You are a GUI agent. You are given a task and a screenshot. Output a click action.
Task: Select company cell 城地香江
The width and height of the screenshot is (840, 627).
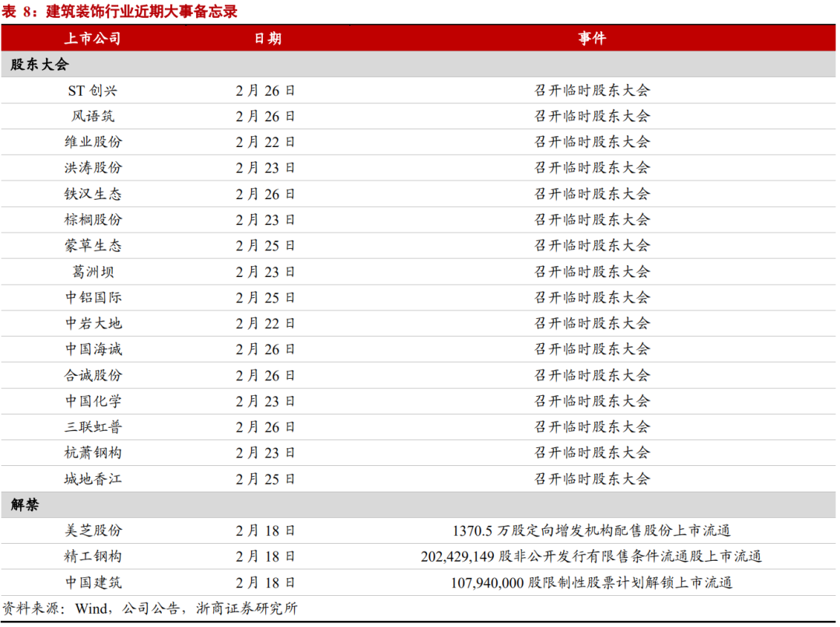[x=93, y=478]
